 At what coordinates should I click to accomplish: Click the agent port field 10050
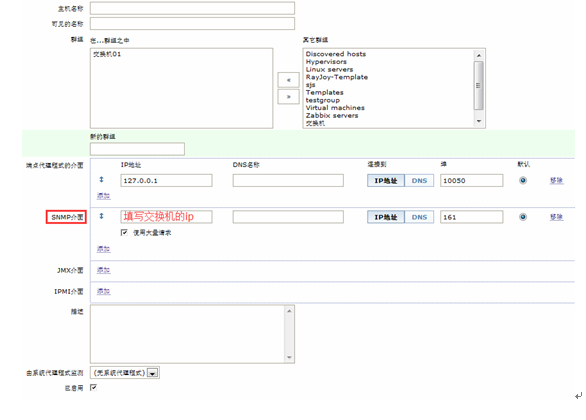pyautogui.click(x=472, y=180)
